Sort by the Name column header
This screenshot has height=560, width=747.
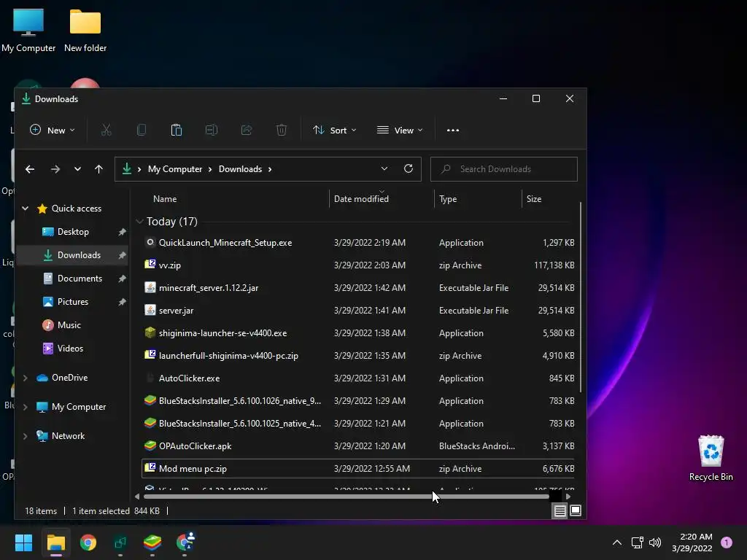pos(165,199)
